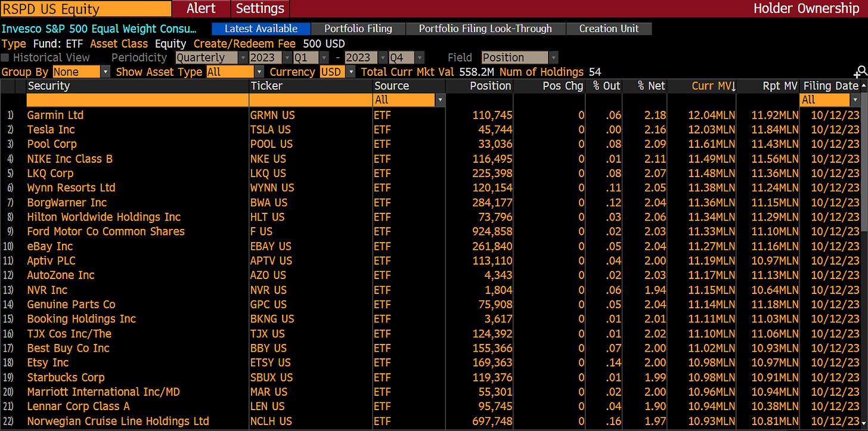
Task: Switch to the Latest Available tab
Action: 261,29
